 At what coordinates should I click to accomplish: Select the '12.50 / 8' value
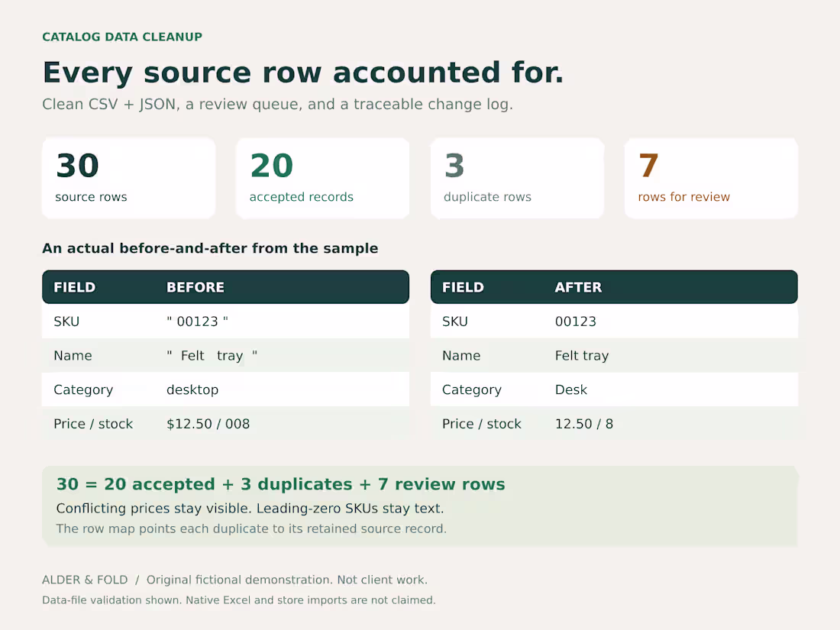coord(584,424)
